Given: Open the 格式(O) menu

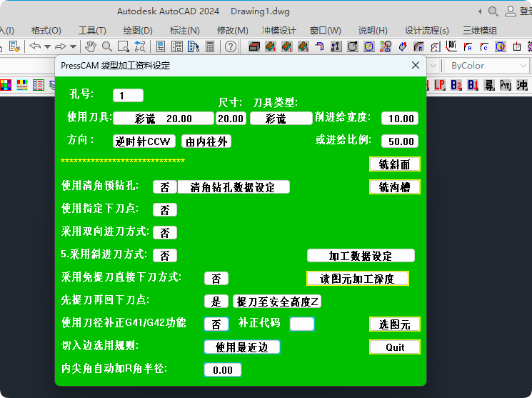Looking at the screenshot, I should pyautogui.click(x=46, y=31).
